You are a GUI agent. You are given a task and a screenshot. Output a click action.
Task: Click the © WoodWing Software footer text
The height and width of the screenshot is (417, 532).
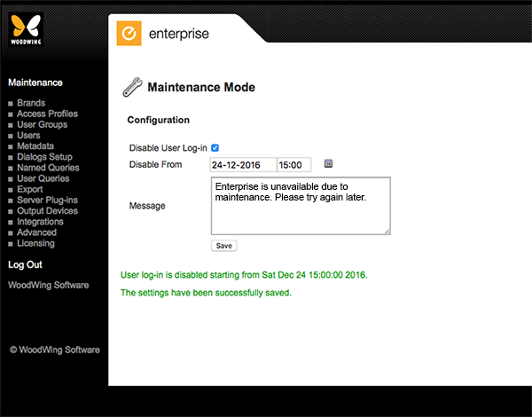click(55, 350)
